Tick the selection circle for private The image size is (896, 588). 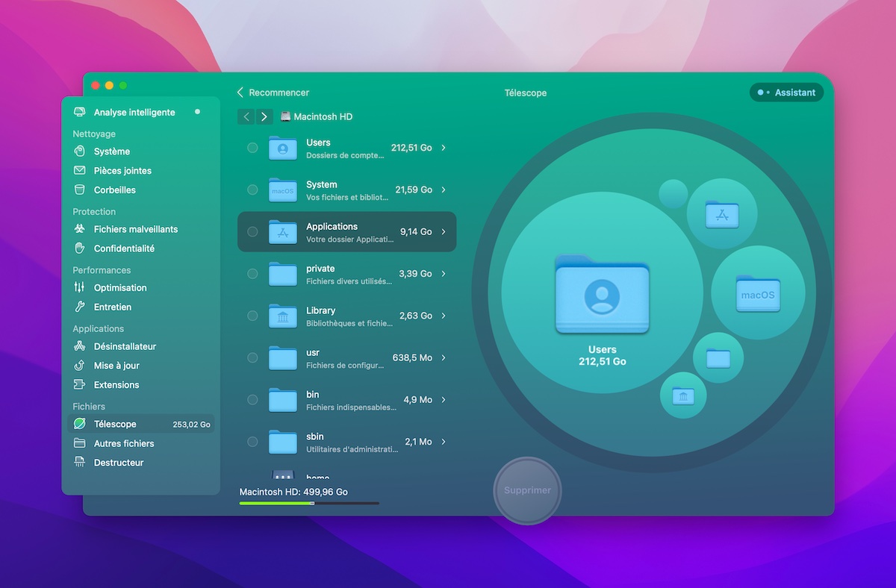(252, 274)
